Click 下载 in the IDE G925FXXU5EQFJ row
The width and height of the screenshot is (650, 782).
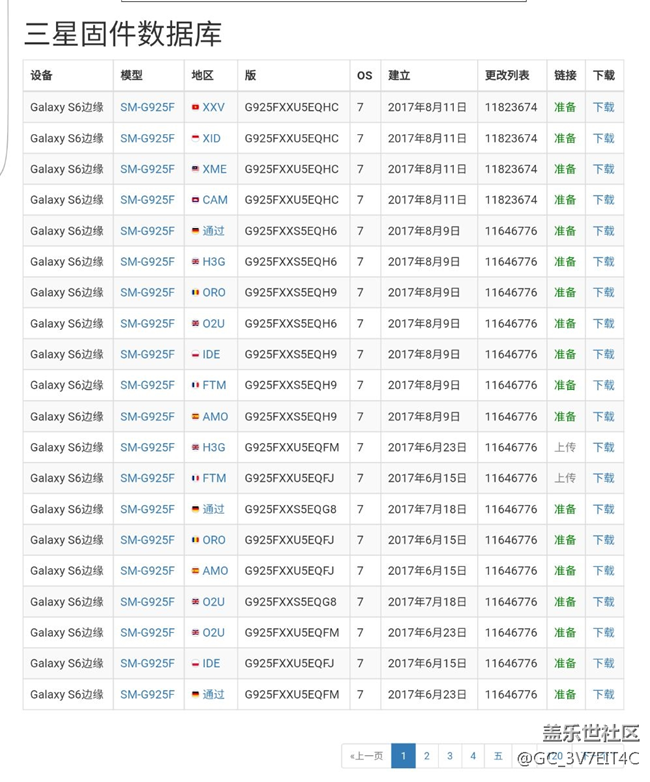603,663
